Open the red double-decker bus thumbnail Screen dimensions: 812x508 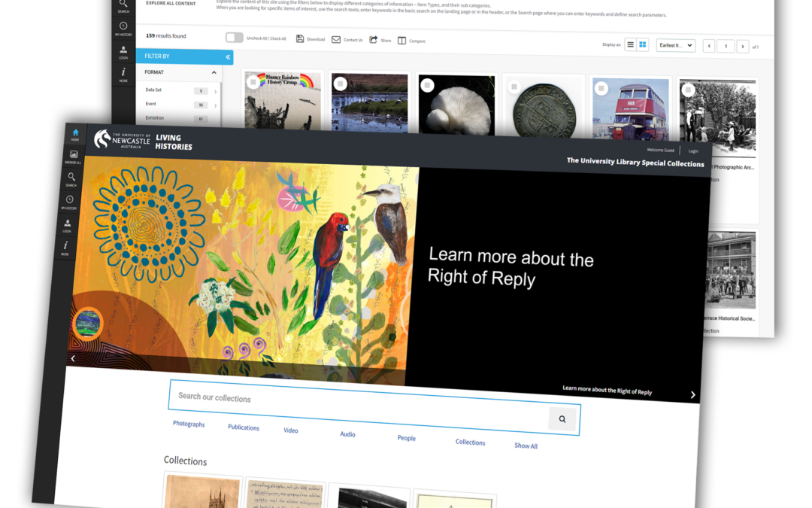tap(630, 109)
